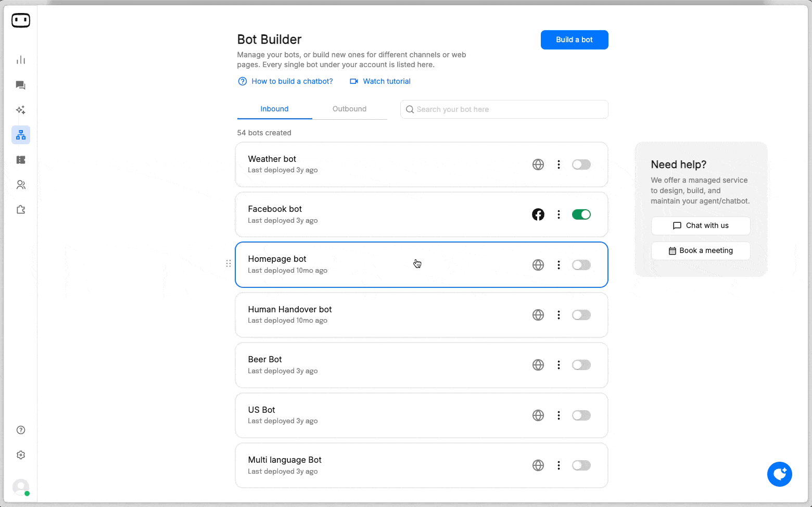Click the Build a bot button
The height and width of the screenshot is (507, 812).
(574, 40)
